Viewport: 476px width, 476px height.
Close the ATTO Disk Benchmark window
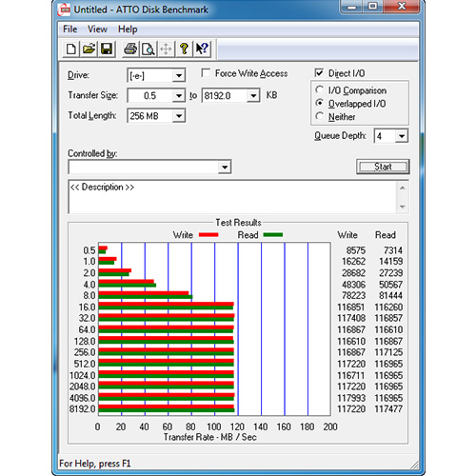click(402, 7)
